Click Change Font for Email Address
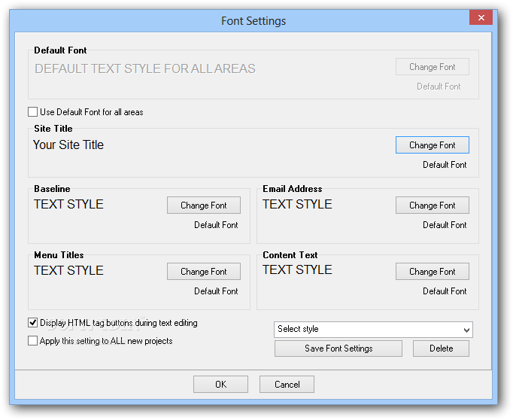Screen dimensions: 513x420 point(433,205)
